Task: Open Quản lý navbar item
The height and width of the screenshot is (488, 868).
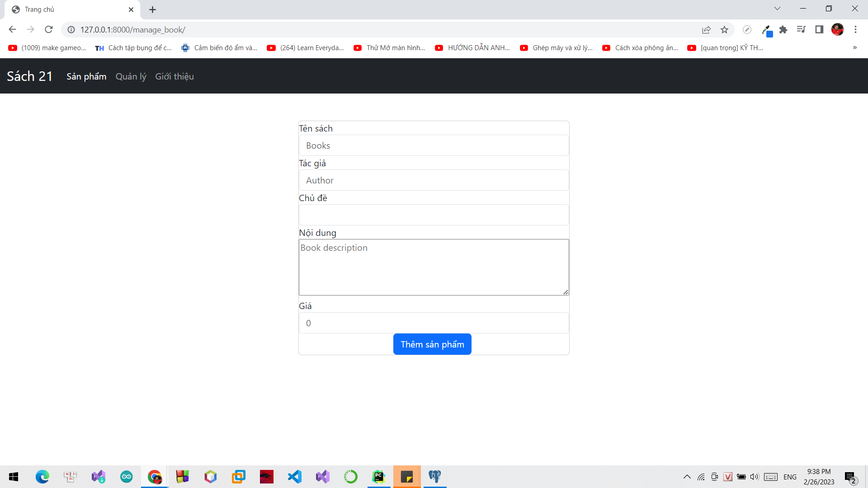Action: (131, 76)
